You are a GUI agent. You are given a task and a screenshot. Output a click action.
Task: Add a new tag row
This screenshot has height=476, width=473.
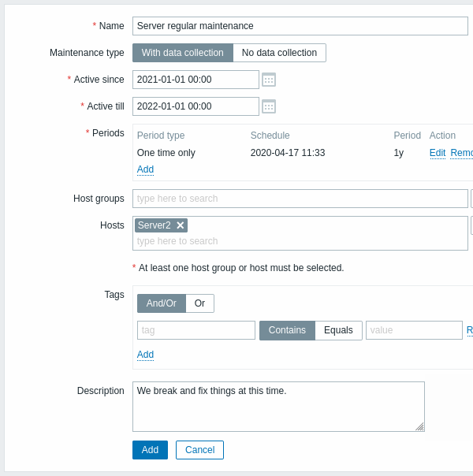pos(145,355)
